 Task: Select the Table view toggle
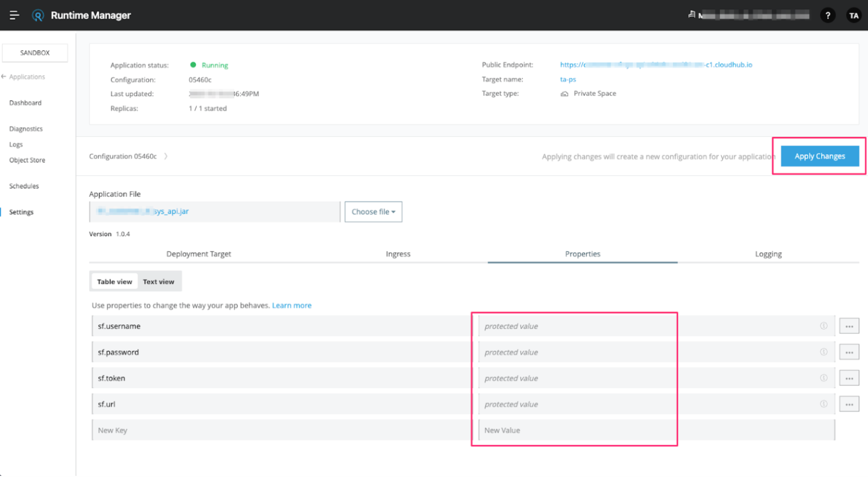click(x=115, y=281)
